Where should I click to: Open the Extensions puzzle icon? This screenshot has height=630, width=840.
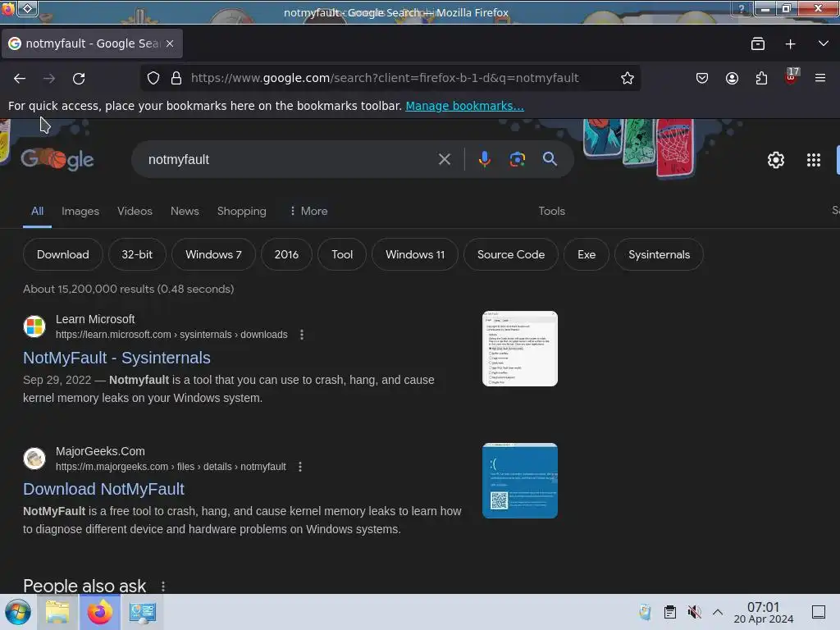(x=761, y=78)
